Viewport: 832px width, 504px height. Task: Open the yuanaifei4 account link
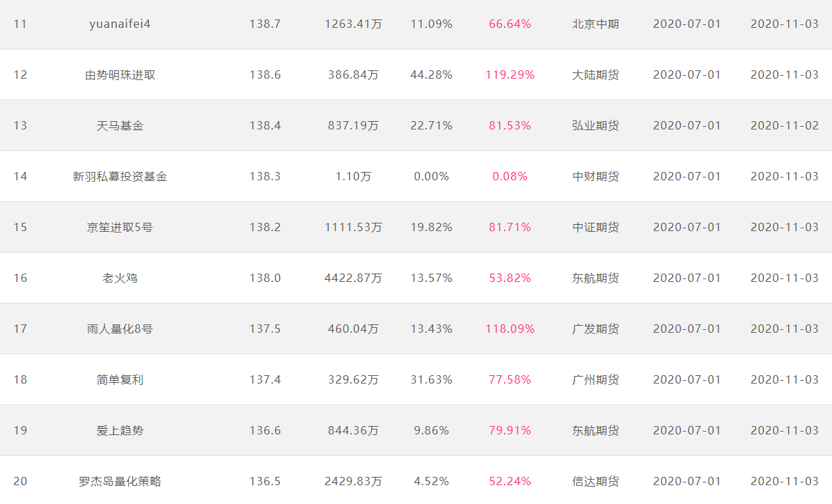click(120, 24)
